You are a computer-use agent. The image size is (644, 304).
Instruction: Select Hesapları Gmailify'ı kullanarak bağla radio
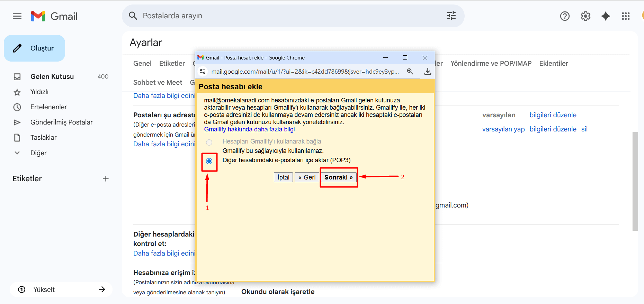pyautogui.click(x=209, y=142)
